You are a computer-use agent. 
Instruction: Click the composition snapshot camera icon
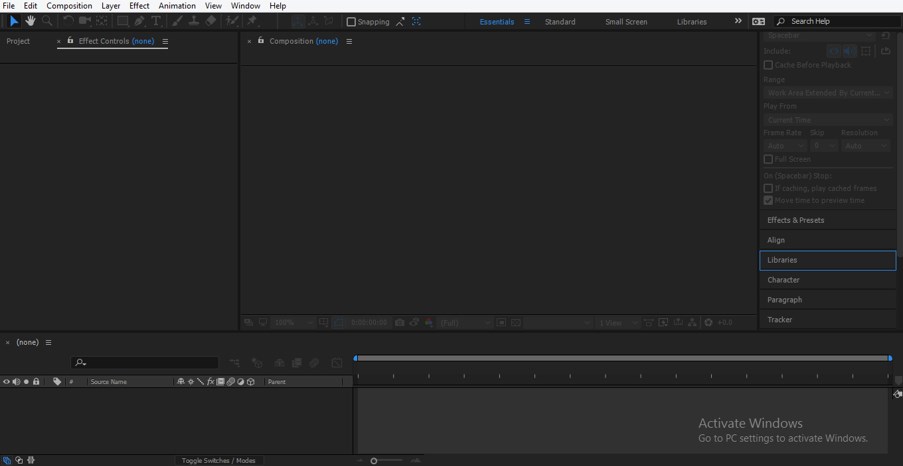[x=400, y=323]
